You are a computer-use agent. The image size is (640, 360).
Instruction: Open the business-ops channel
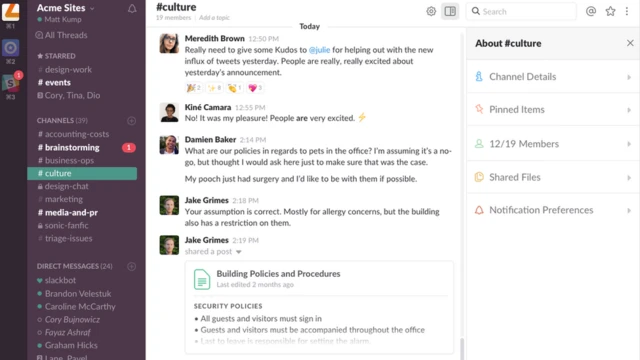click(65, 160)
